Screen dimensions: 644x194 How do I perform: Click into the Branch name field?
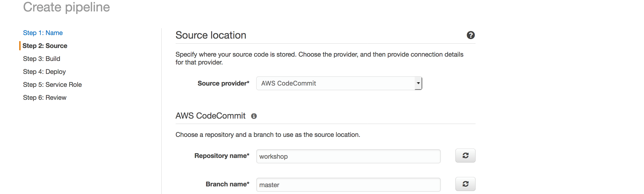coord(348,185)
